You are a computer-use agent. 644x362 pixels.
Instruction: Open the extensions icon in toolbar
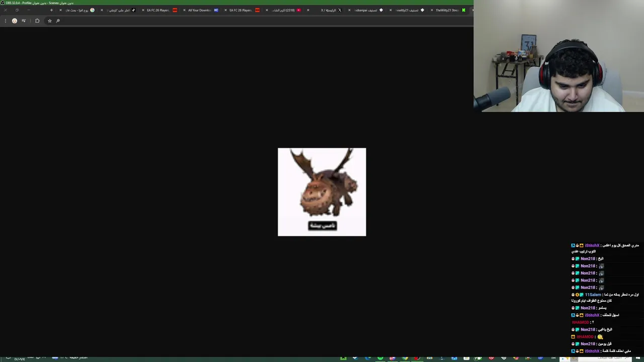[x=37, y=21]
